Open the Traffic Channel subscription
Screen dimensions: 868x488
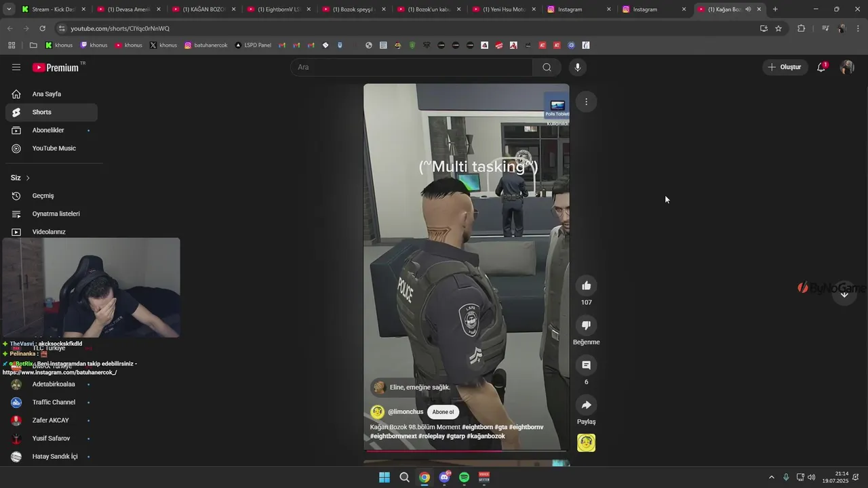tap(52, 403)
